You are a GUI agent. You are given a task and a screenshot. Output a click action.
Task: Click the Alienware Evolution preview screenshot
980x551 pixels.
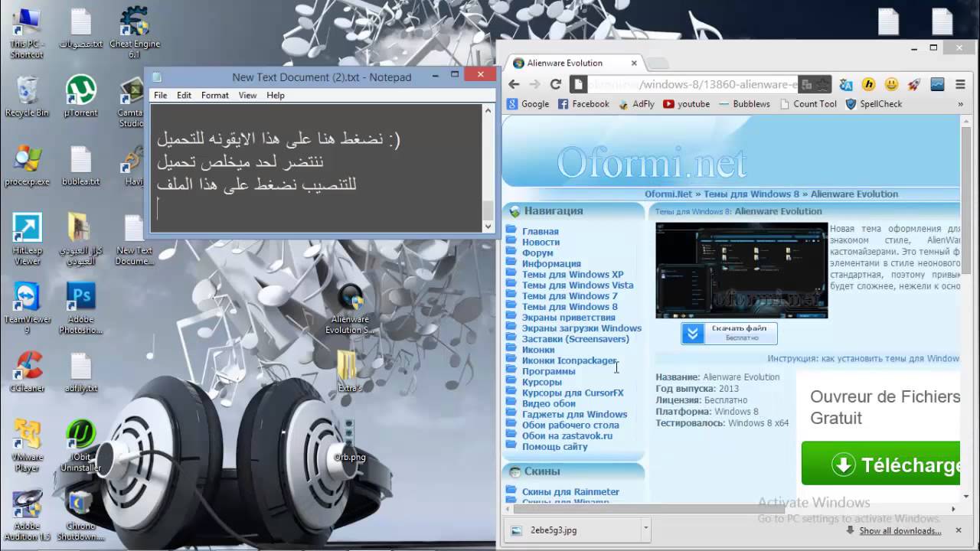[x=741, y=270]
